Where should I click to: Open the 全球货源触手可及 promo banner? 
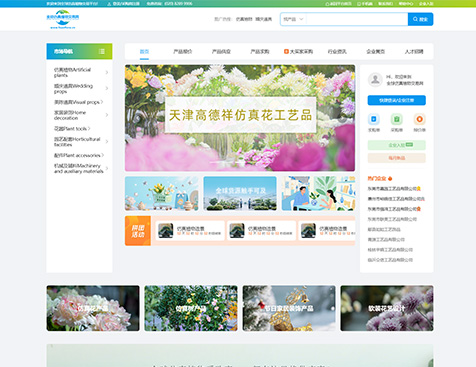coord(240,193)
